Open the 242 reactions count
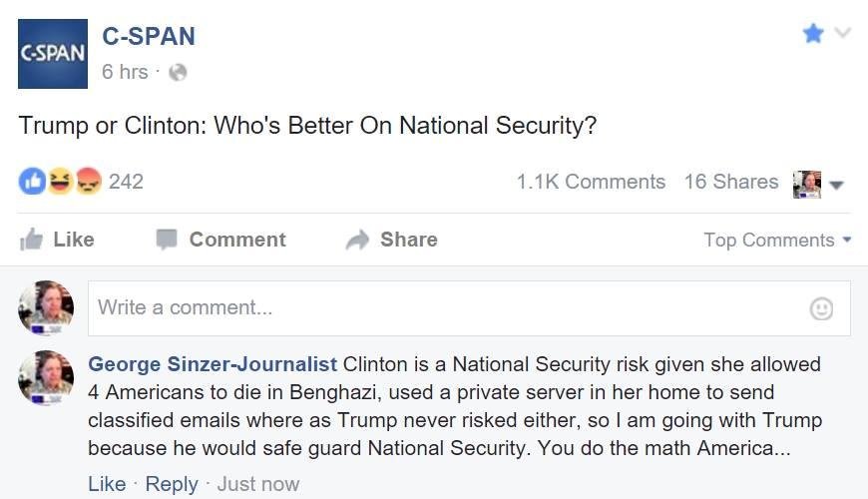The image size is (868, 499). click(x=126, y=182)
